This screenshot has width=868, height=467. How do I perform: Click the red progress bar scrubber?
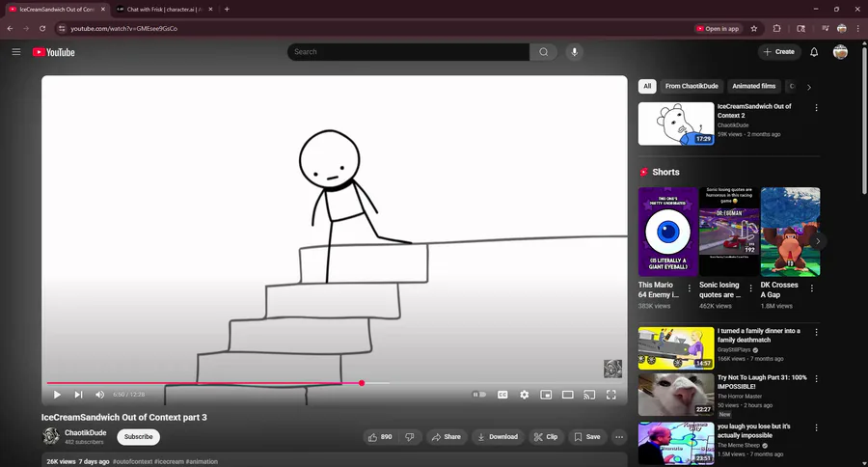click(x=362, y=383)
